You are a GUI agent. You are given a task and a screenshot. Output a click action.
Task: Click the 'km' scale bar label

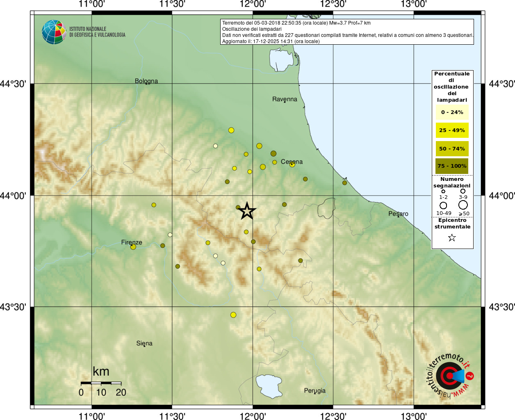[101, 372]
